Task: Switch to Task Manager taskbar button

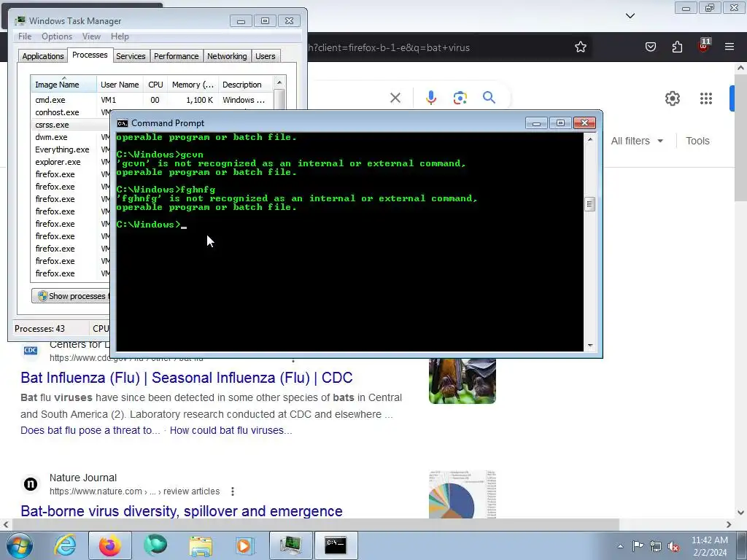Action: click(x=290, y=545)
